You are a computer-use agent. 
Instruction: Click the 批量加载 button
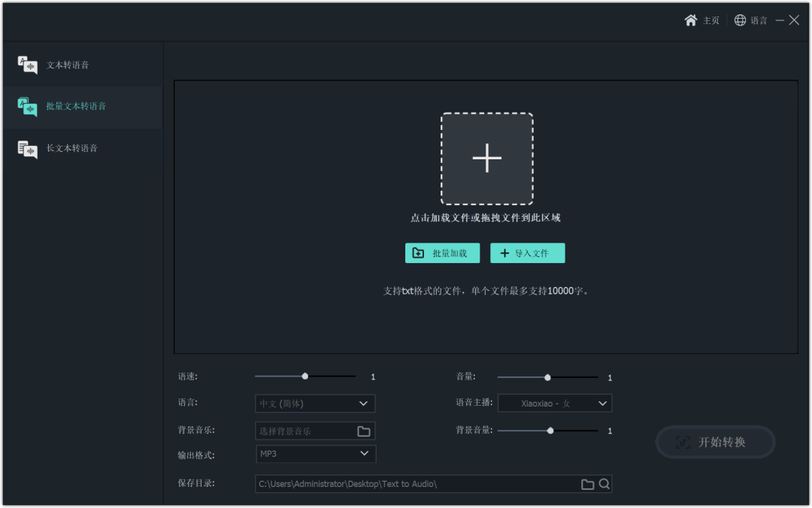442,253
